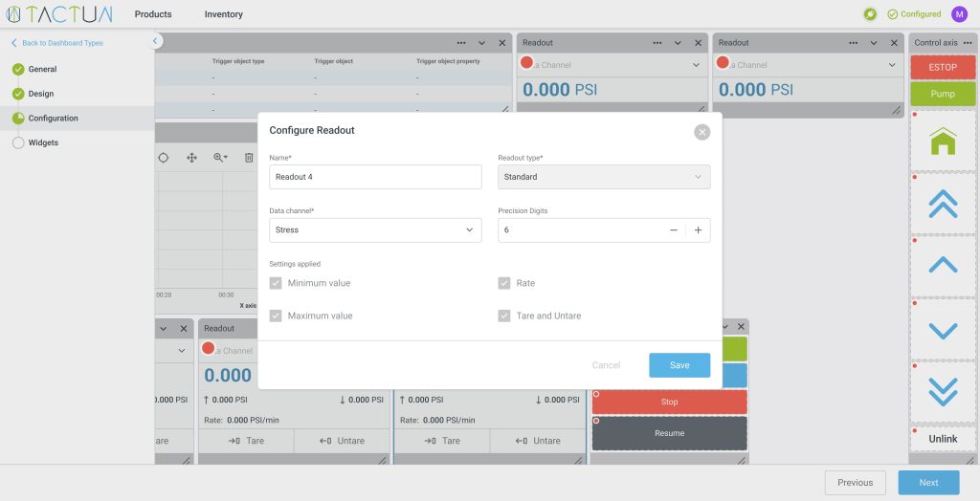Open the Control axis widget options menu
This screenshot has height=501, width=980.
(x=969, y=43)
